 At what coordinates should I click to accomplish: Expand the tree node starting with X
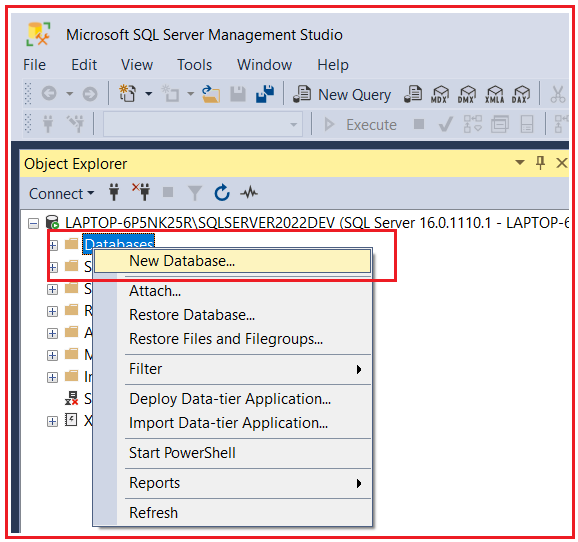point(52,421)
